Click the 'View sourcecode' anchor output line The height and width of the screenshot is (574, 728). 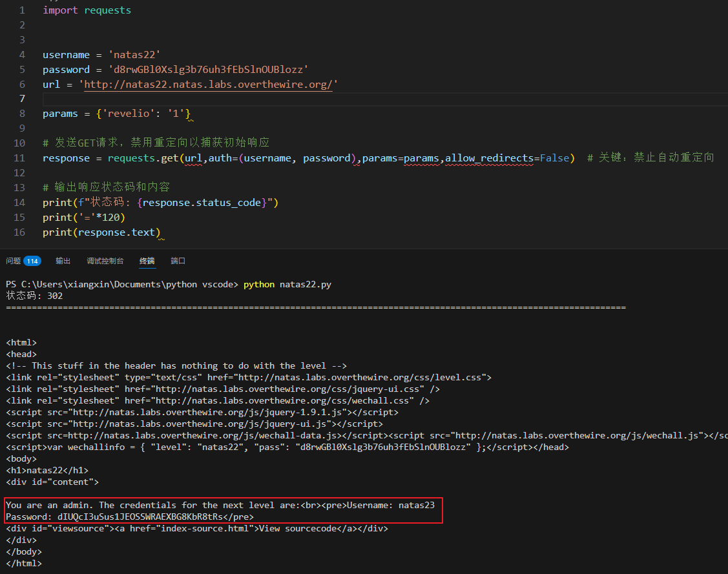(197, 528)
